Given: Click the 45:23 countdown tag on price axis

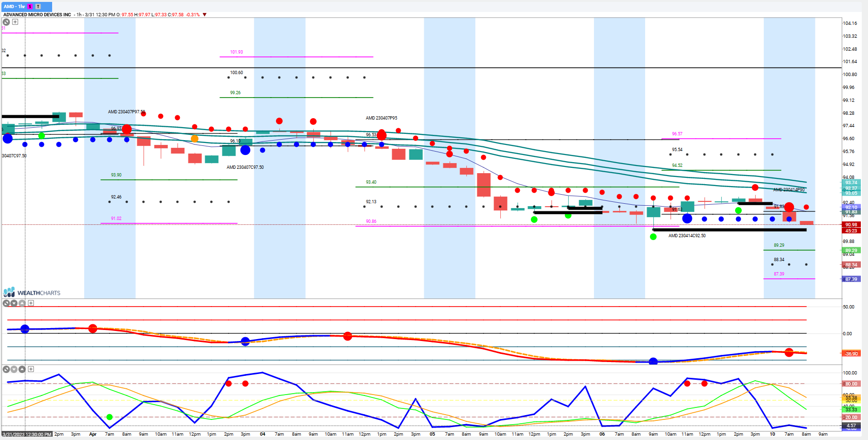Looking at the screenshot, I should point(851,231).
